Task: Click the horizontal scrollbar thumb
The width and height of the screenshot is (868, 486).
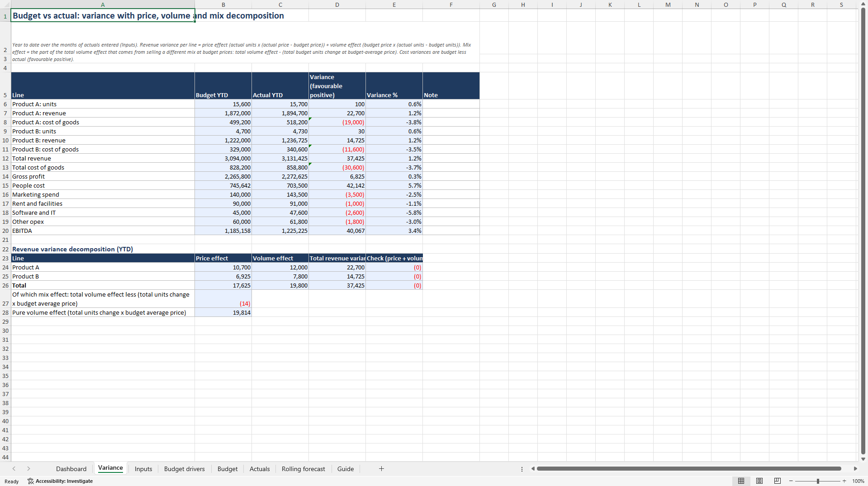Action: click(688, 469)
